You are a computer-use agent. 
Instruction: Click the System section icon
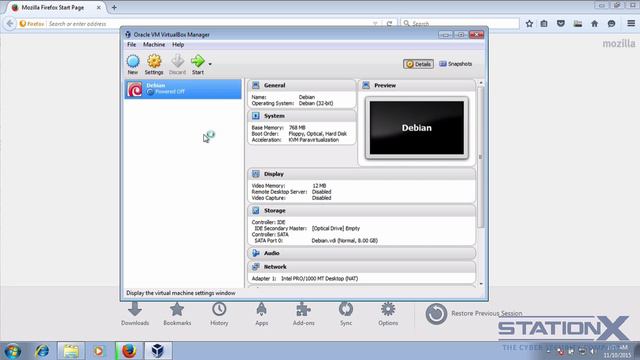click(256, 116)
